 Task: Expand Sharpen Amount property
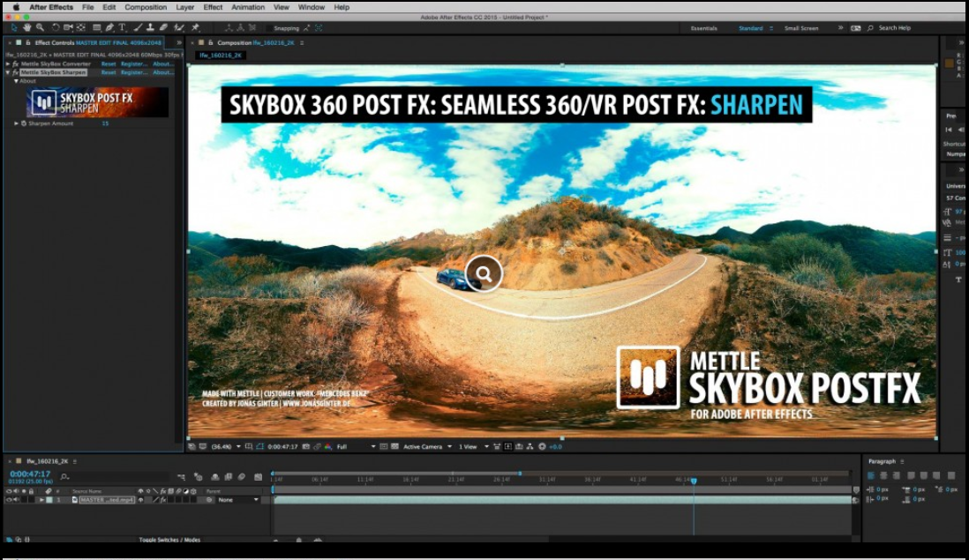click(x=16, y=123)
